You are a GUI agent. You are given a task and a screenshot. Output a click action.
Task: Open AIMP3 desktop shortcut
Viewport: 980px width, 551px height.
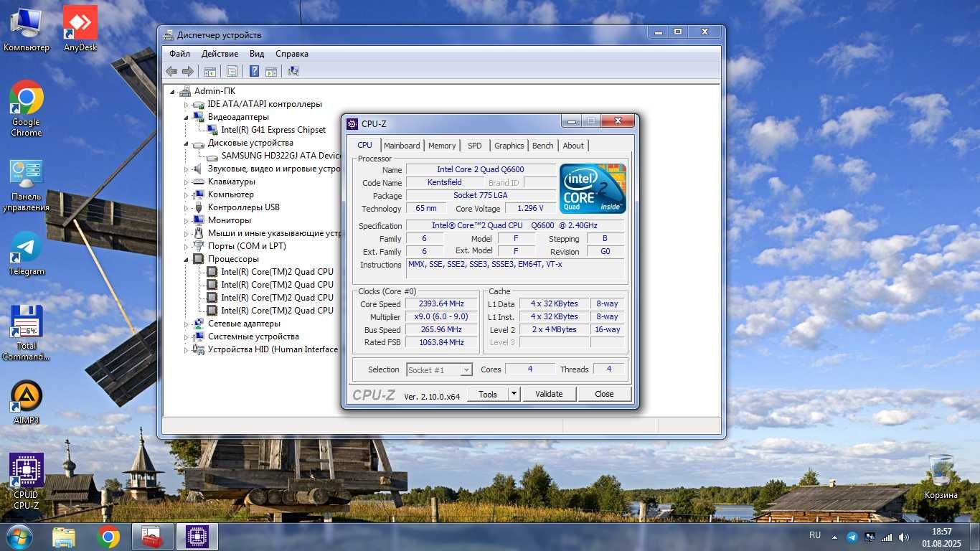[27, 403]
